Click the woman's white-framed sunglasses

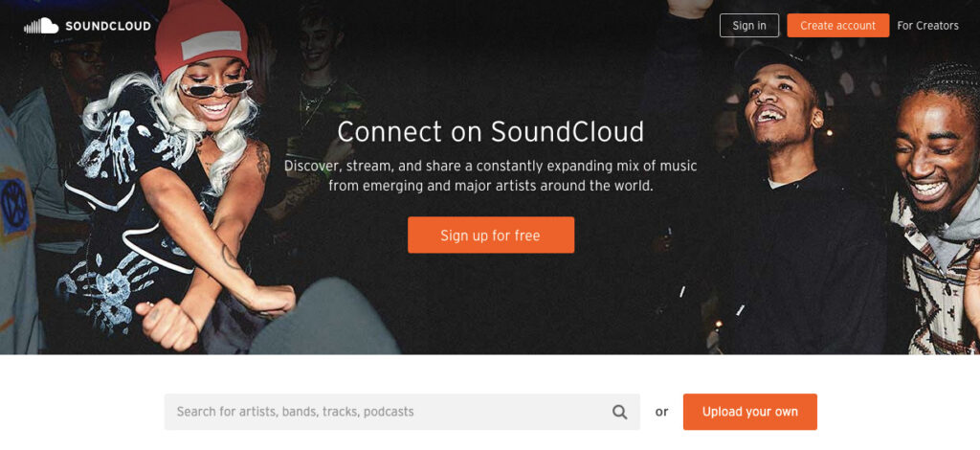pyautogui.click(x=215, y=88)
